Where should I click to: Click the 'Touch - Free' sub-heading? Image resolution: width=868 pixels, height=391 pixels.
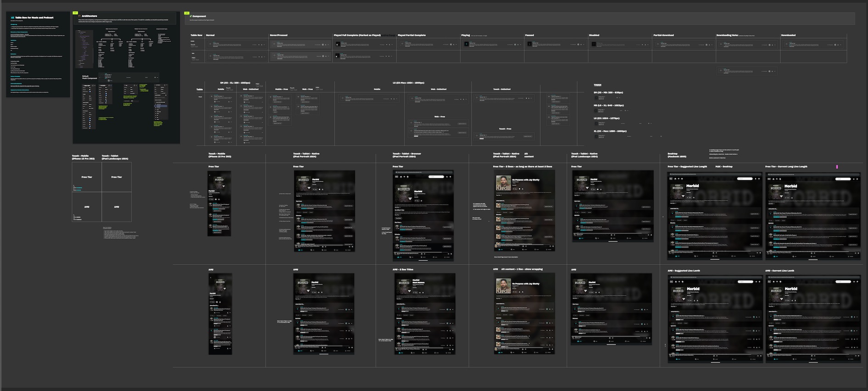point(505,129)
